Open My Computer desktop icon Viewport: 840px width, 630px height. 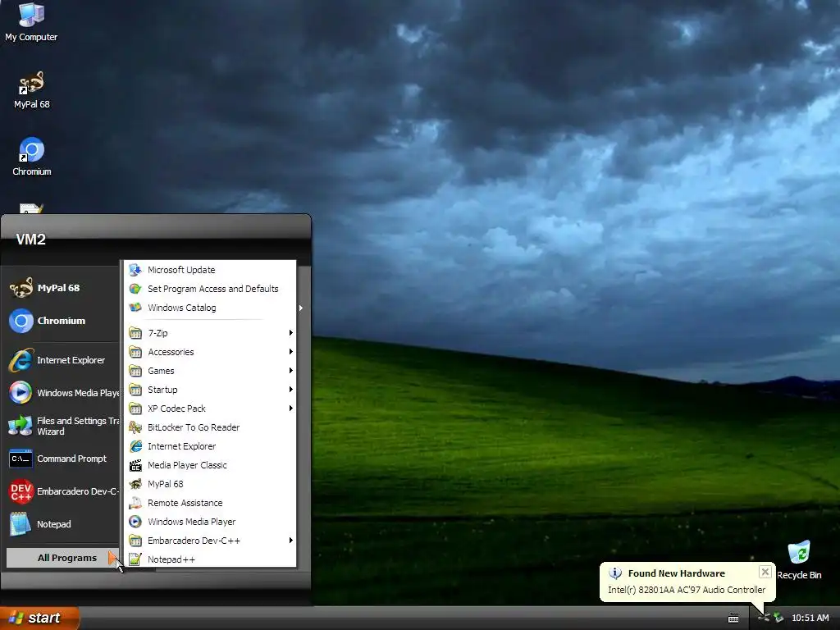click(x=31, y=22)
